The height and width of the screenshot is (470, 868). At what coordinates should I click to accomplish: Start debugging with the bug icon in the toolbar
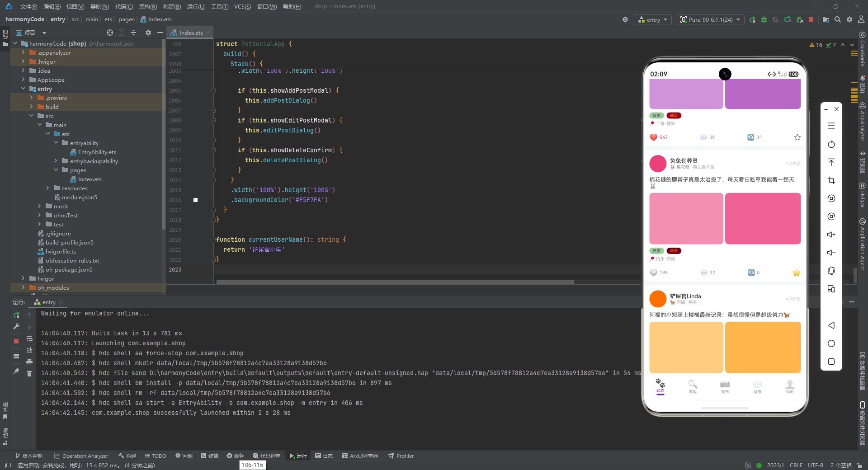pos(764,19)
